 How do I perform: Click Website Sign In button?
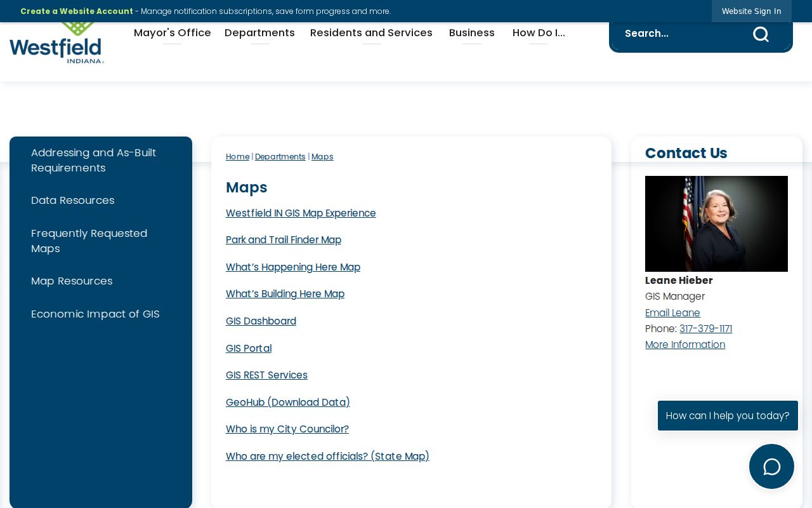coord(752,11)
